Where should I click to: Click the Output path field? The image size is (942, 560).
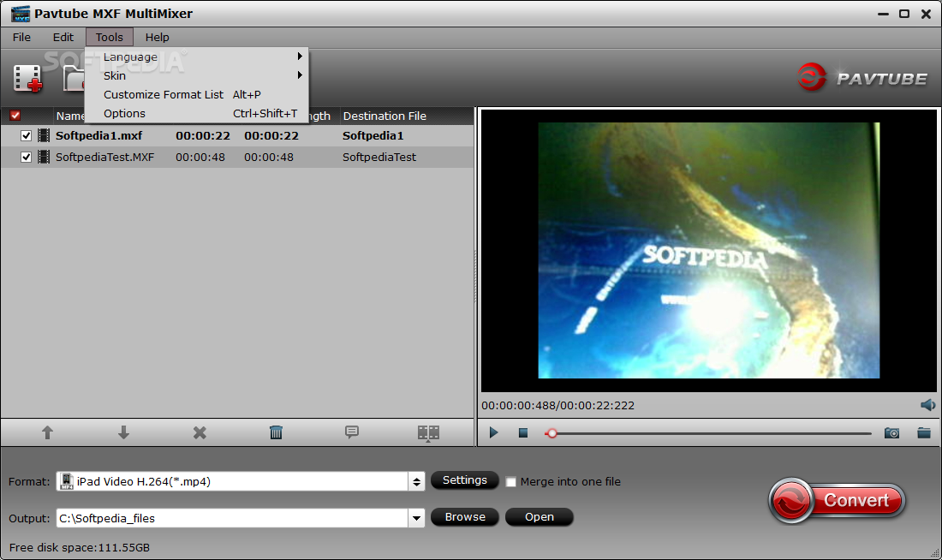coord(232,519)
